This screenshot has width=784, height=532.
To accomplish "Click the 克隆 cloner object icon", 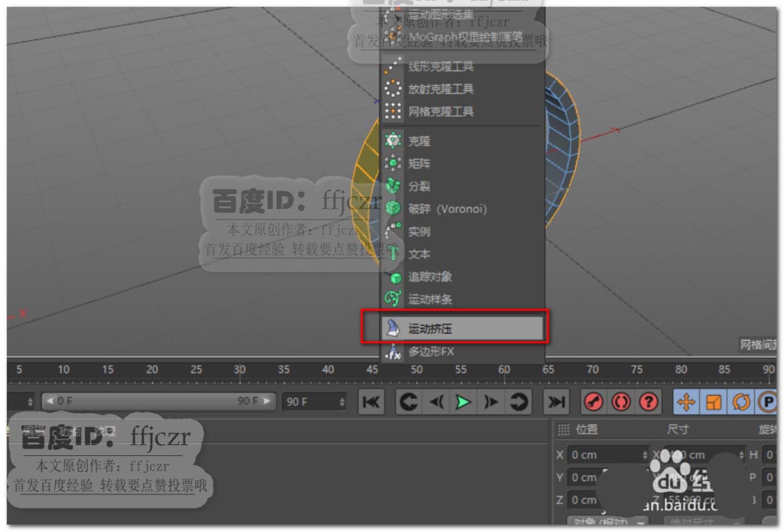I will 393,141.
